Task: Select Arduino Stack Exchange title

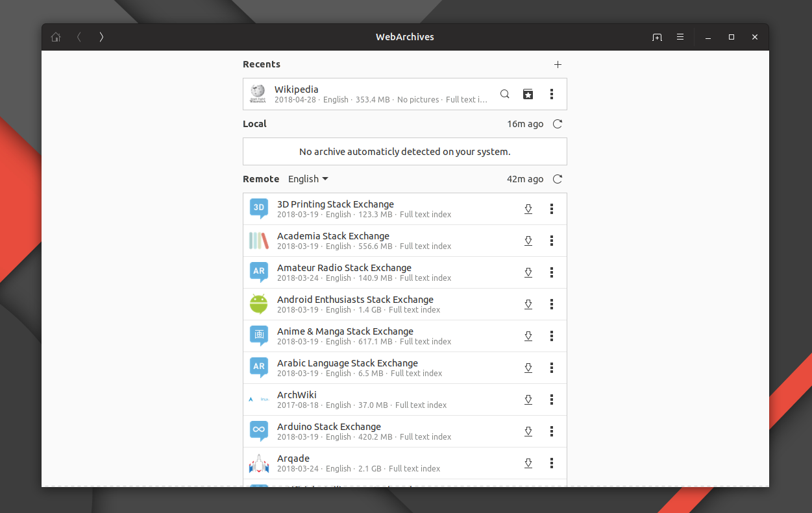Action: pos(329,427)
